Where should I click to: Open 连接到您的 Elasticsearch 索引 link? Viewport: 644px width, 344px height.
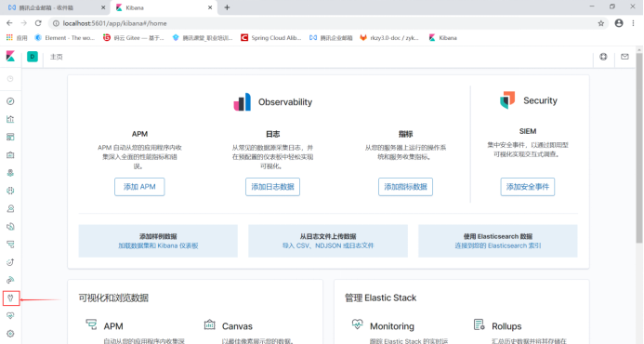coord(498,245)
